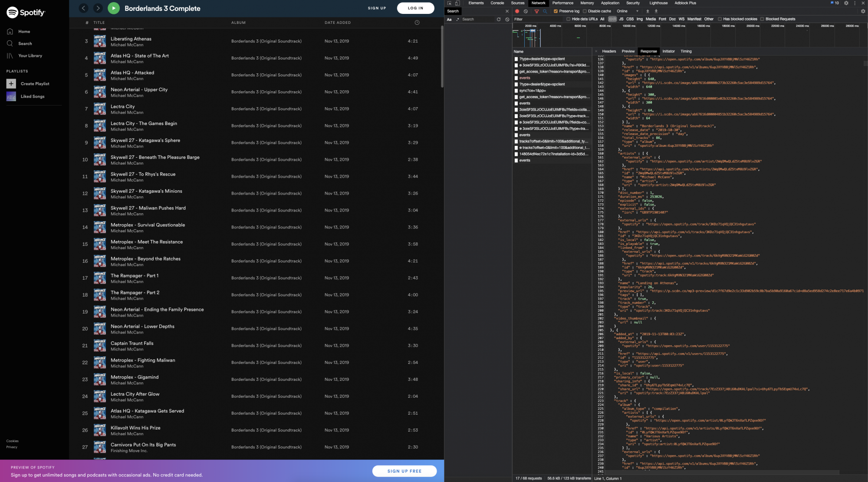Switch to the Elements tab
Image resolution: width=868 pixels, height=482 pixels.
tap(476, 3)
